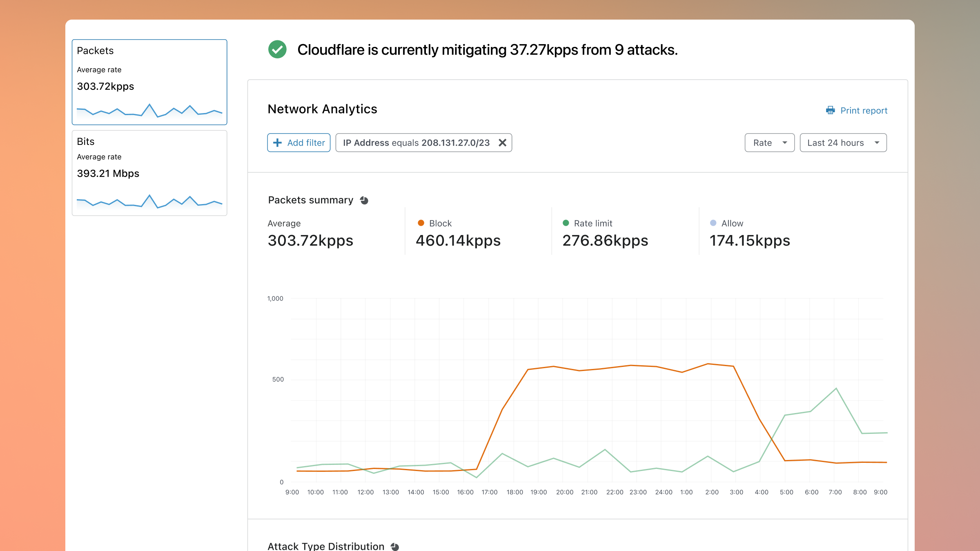Remove the IP Address filter with X
Viewport: 980px width, 551px height.
coord(503,142)
